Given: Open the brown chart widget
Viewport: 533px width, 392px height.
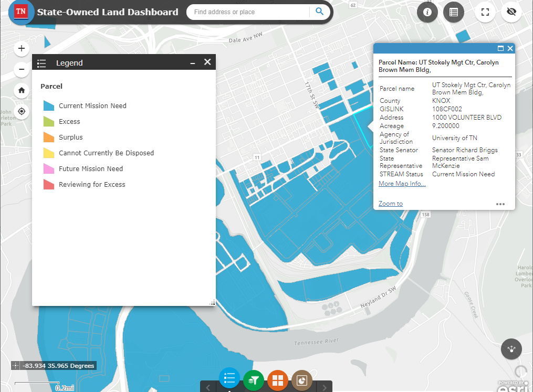Looking at the screenshot, I should point(302,380).
